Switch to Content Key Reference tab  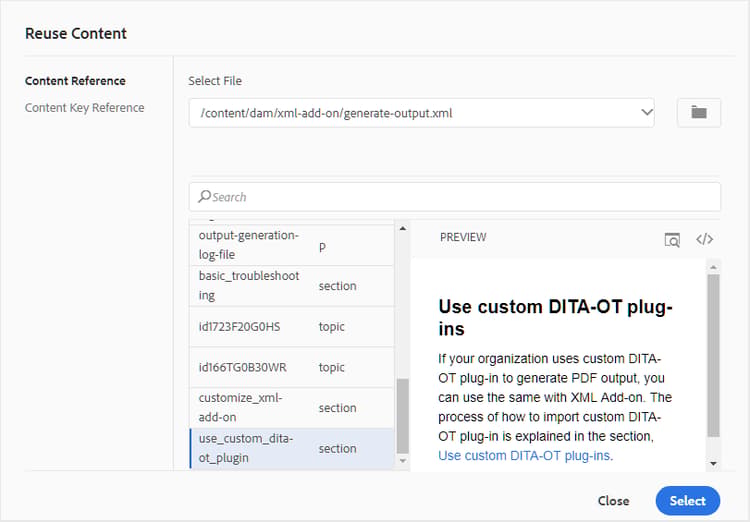pyautogui.click(x=85, y=108)
